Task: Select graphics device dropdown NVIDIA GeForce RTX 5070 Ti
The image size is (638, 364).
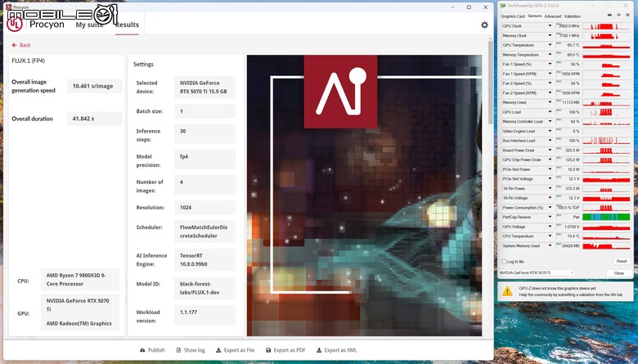Action: pyautogui.click(x=537, y=273)
